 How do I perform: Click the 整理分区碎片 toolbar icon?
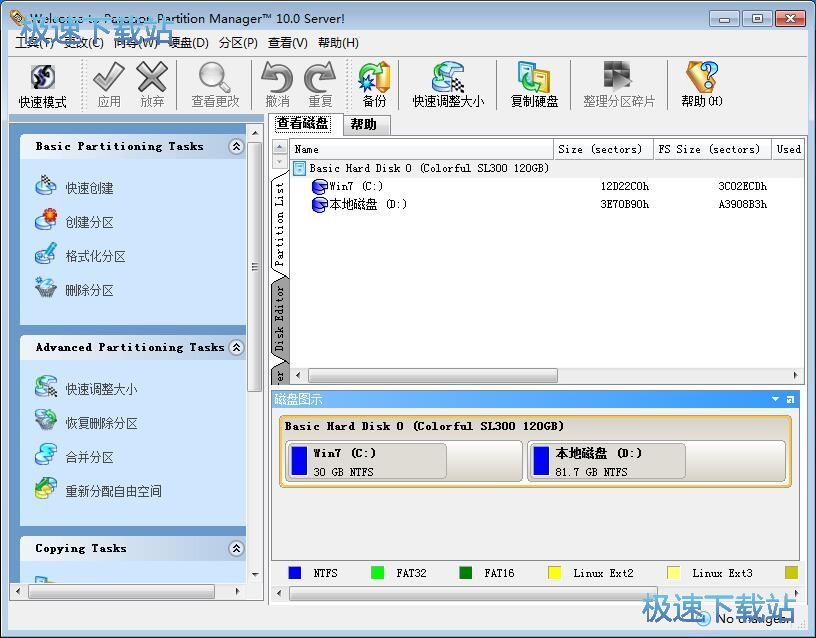click(x=618, y=77)
